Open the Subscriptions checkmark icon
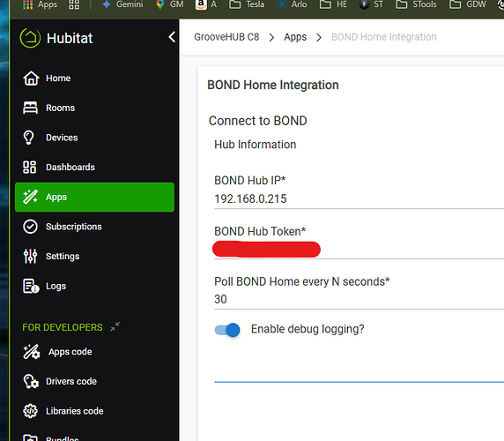The image size is (504, 441). 30,227
